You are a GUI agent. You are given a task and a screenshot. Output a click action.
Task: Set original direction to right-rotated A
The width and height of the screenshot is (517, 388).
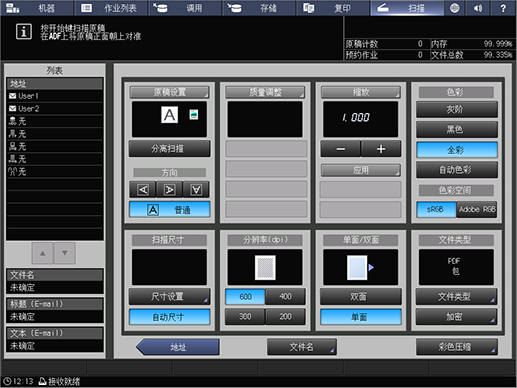pyautogui.click(x=169, y=190)
